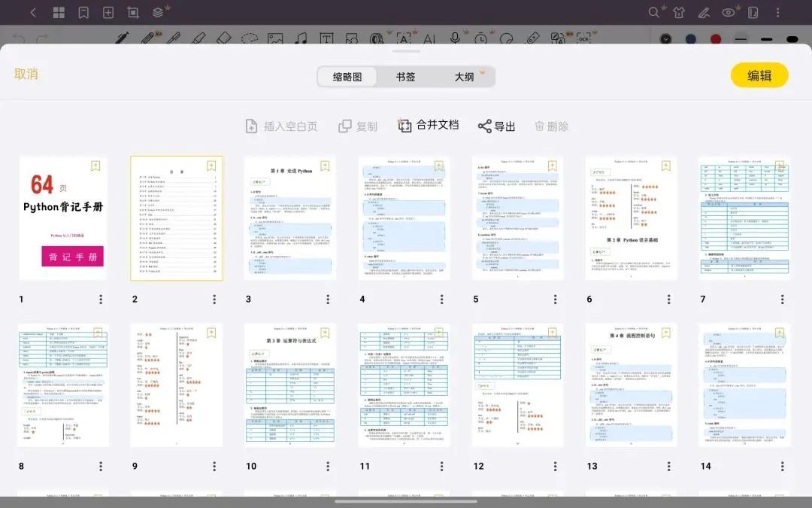Insert an image with picture icon
The width and height of the screenshot is (812, 508).
(275, 38)
